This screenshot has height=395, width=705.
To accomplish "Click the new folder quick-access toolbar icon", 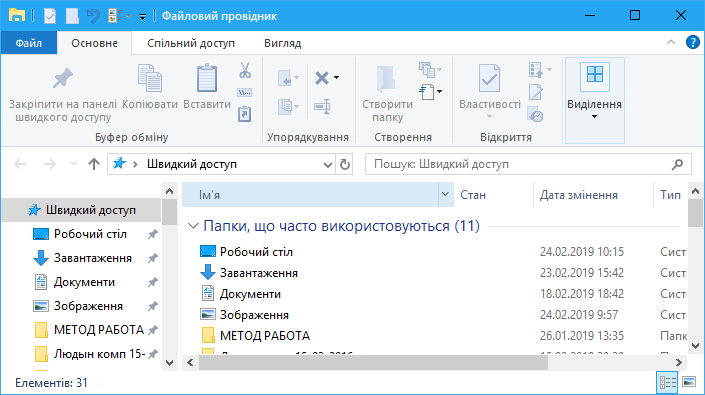I will [72, 16].
